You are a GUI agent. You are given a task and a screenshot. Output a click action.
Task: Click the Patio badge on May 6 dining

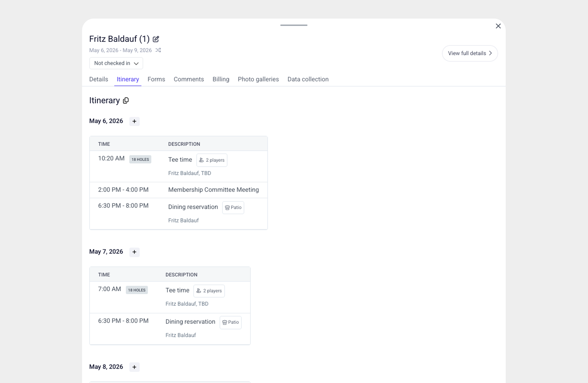(233, 207)
